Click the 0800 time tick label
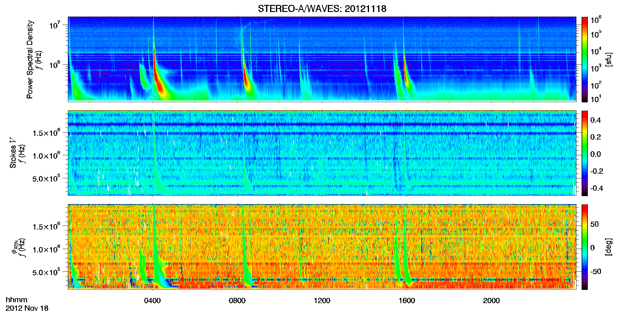 tap(237, 300)
